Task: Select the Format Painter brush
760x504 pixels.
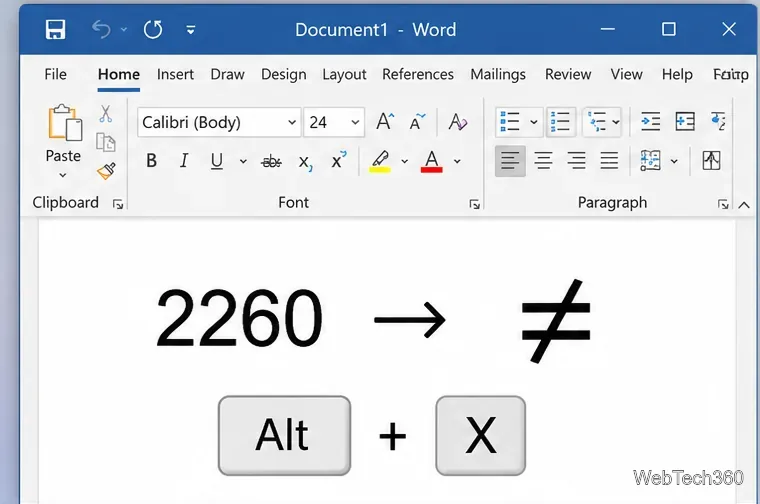Action: tap(106, 171)
